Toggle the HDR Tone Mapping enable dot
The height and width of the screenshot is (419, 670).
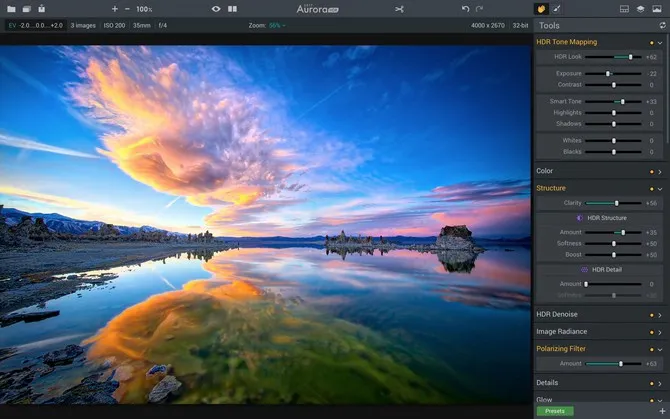click(x=651, y=43)
